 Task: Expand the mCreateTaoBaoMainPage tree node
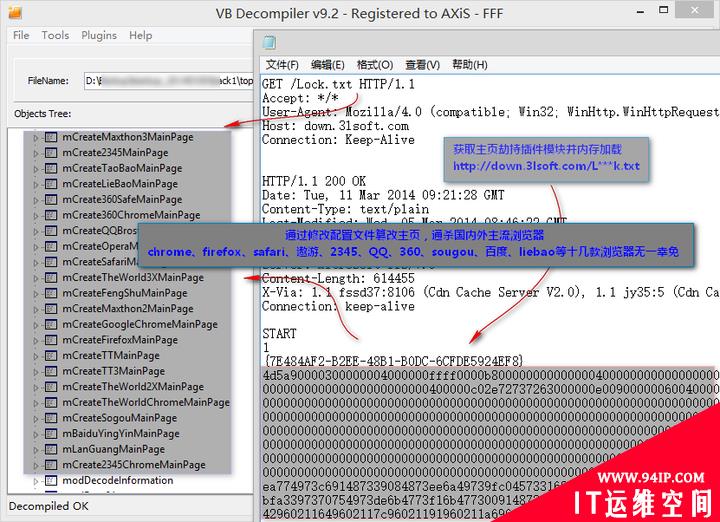point(36,168)
